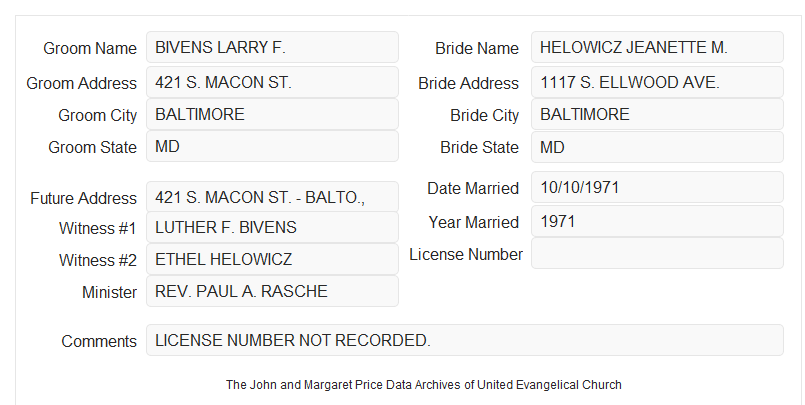Select Witness #2 field with Ethel Helowicz
This screenshot has height=405, width=805.
coord(273,259)
